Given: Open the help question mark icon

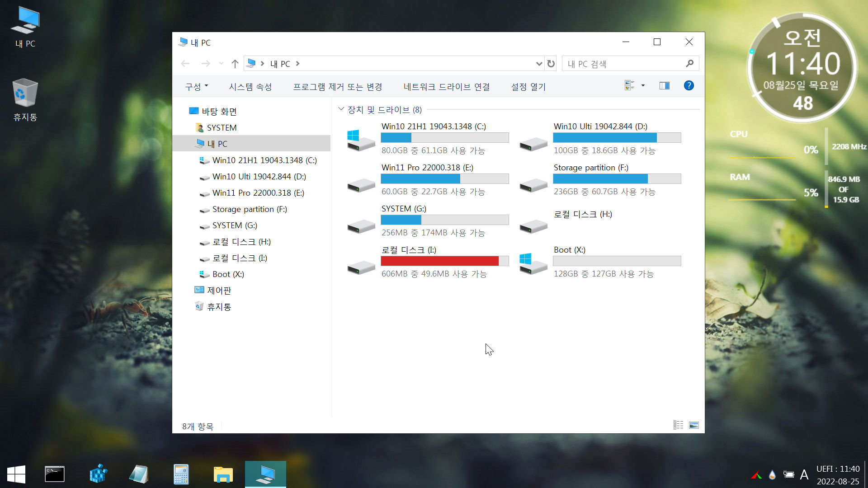Looking at the screenshot, I should [x=689, y=85].
